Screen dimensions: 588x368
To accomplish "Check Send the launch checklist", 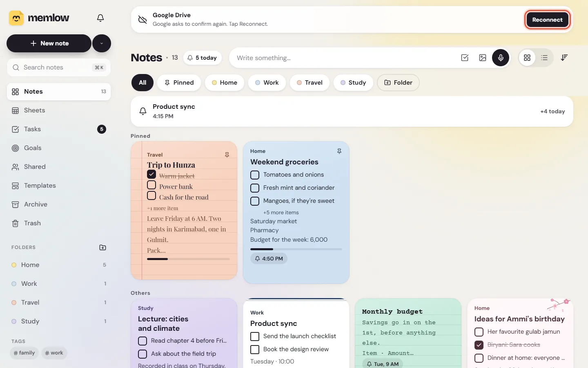I will tap(255, 337).
